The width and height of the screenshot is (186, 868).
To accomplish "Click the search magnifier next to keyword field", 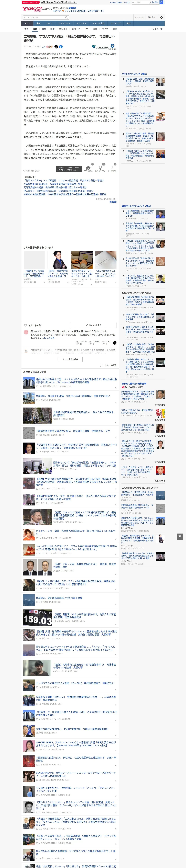I will point(66,18).
